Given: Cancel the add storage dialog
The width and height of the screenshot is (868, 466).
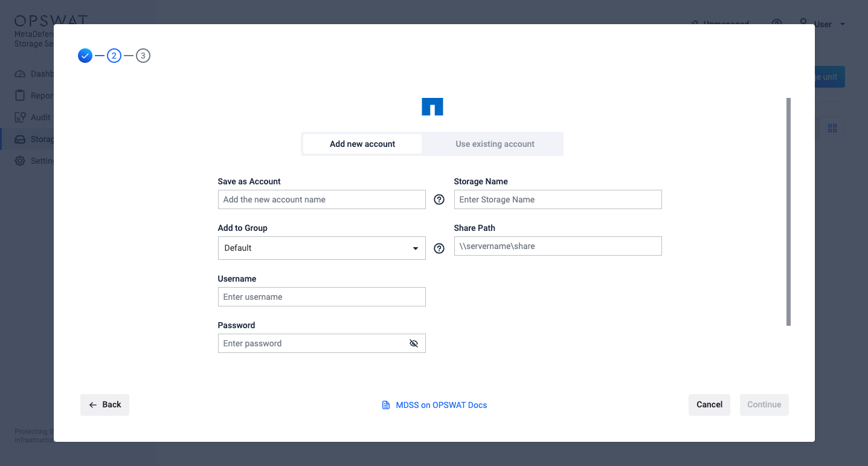Looking at the screenshot, I should (710, 405).
